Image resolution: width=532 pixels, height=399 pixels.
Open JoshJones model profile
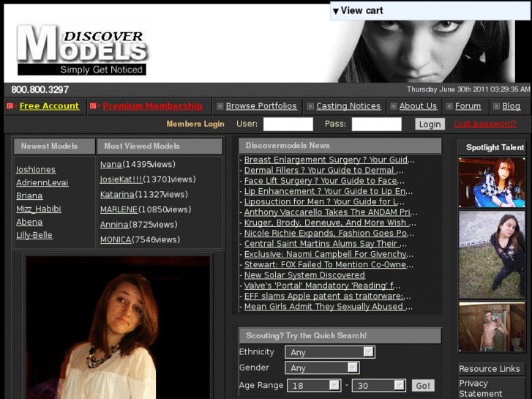click(36, 169)
